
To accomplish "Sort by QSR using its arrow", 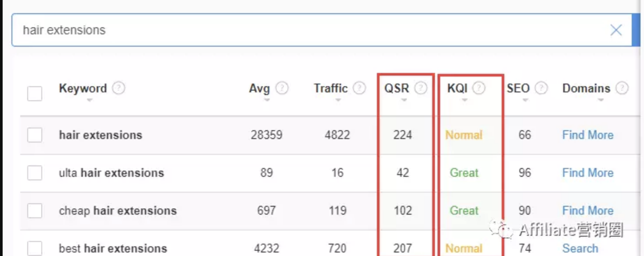I will point(404,100).
